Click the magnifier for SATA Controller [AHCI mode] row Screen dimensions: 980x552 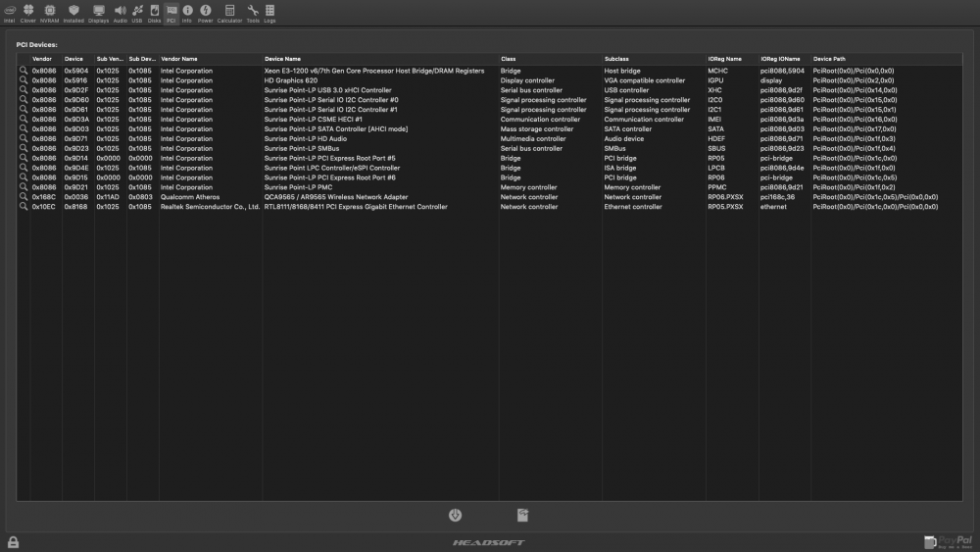[x=24, y=128]
